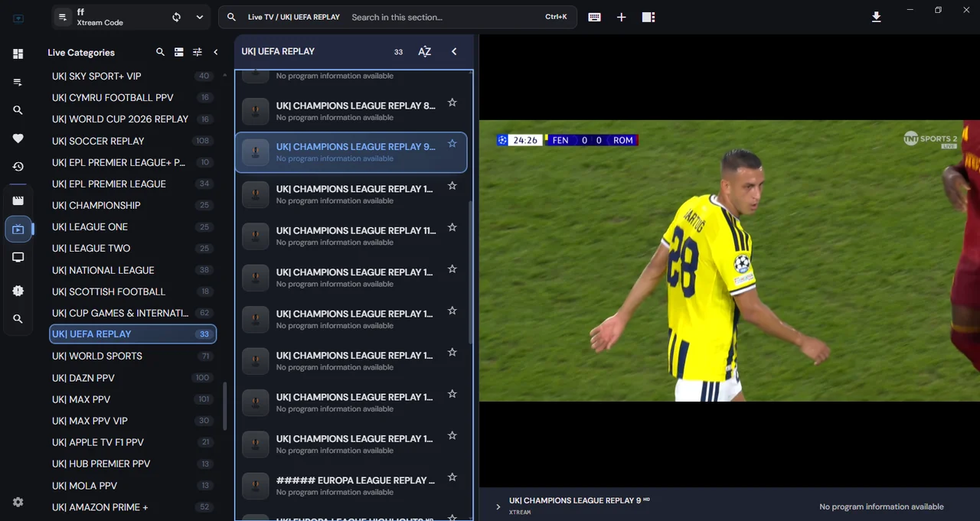Screen dimensions: 980x521
Task: Click the plus add icon in top bar
Action: (x=621, y=17)
